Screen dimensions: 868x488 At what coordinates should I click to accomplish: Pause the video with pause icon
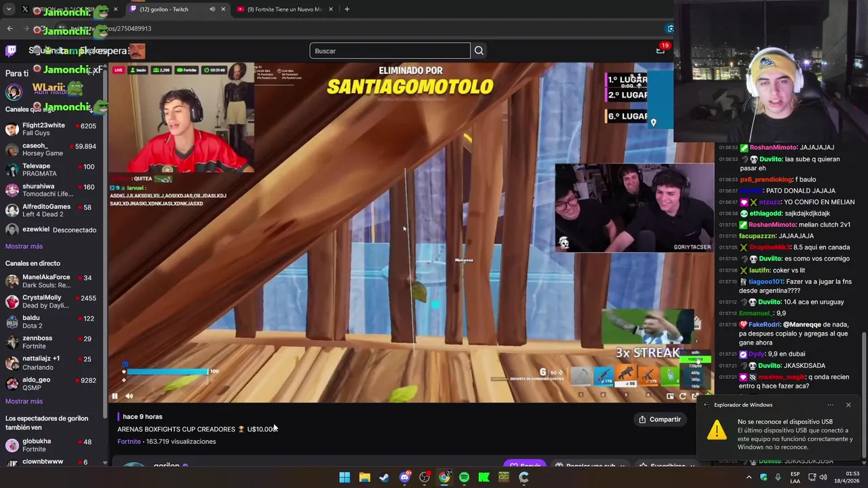coord(115,396)
